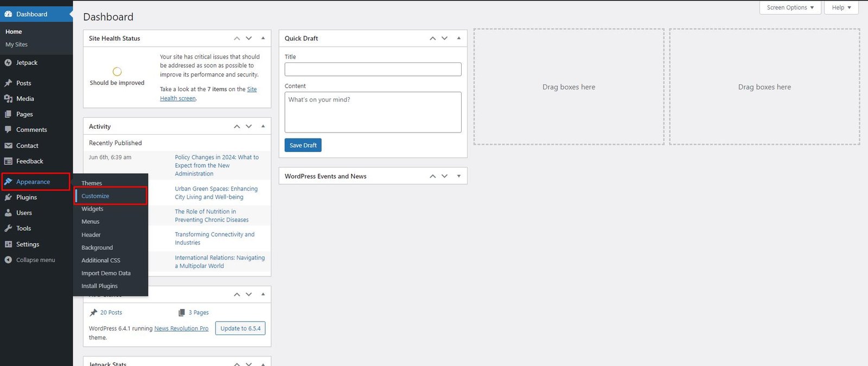Open the News Revolution Pro theme link
This screenshot has width=868, height=366.
click(x=181, y=329)
